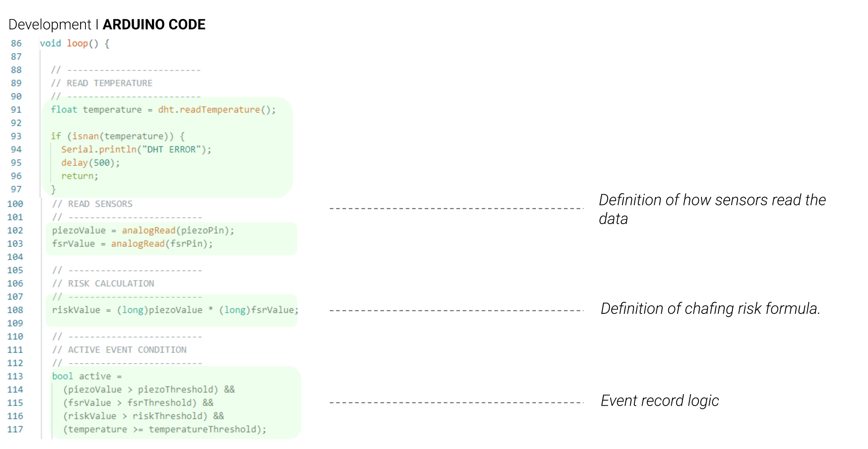Click the delay(500) statement
Viewport: 868px width, 449px height.
click(x=90, y=163)
